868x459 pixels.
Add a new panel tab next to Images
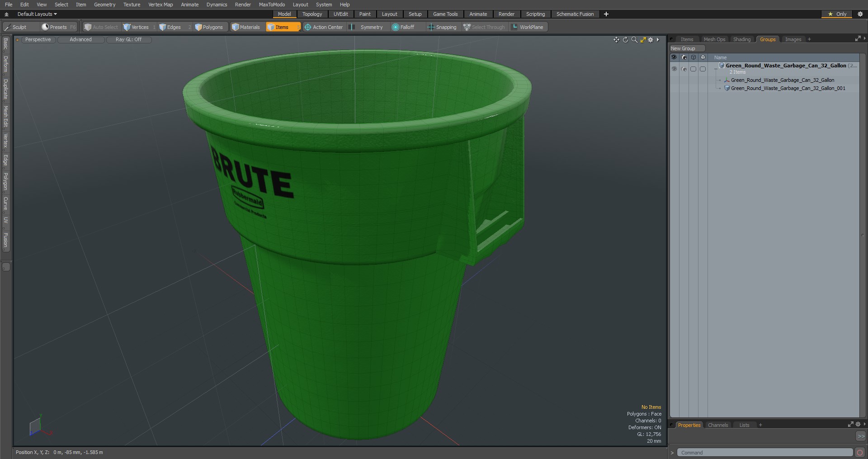point(809,39)
